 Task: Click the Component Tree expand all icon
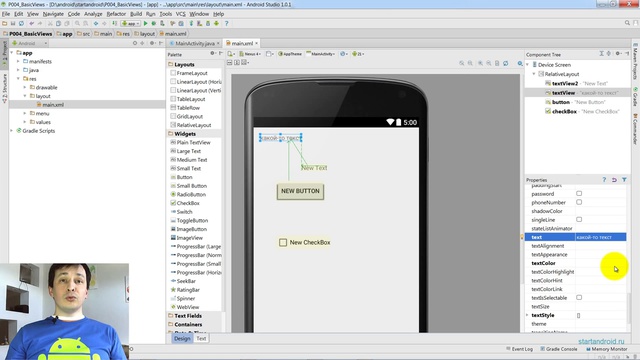pyautogui.click(x=601, y=54)
